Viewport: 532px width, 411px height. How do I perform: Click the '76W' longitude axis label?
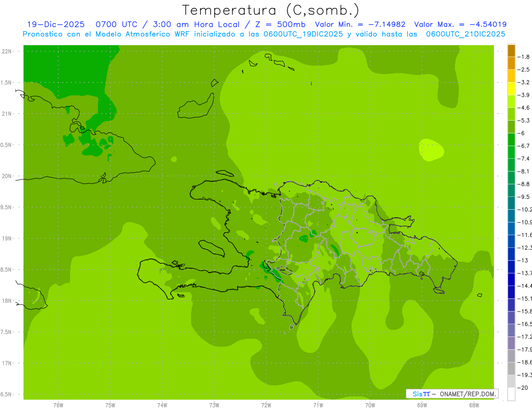click(x=58, y=405)
